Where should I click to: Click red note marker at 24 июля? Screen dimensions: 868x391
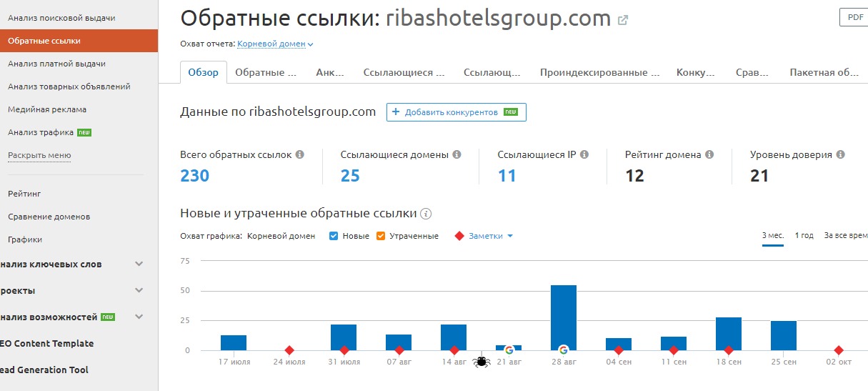pyautogui.click(x=289, y=350)
